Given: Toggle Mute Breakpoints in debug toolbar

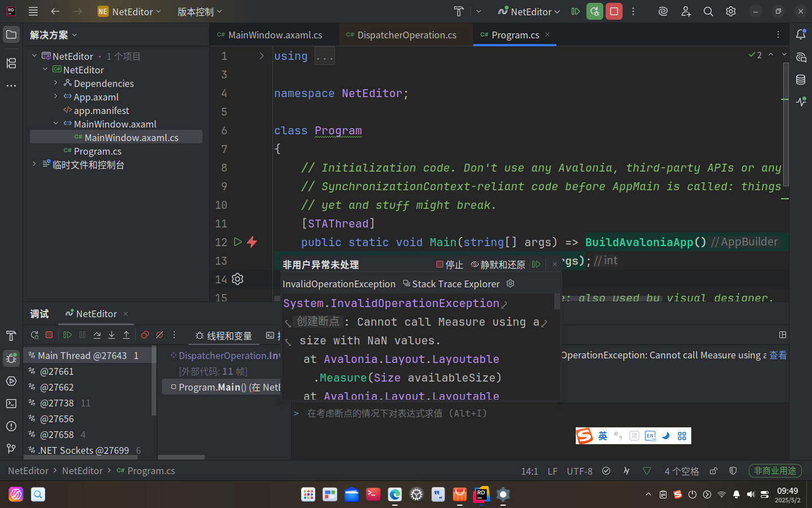Looking at the screenshot, I should tap(160, 335).
